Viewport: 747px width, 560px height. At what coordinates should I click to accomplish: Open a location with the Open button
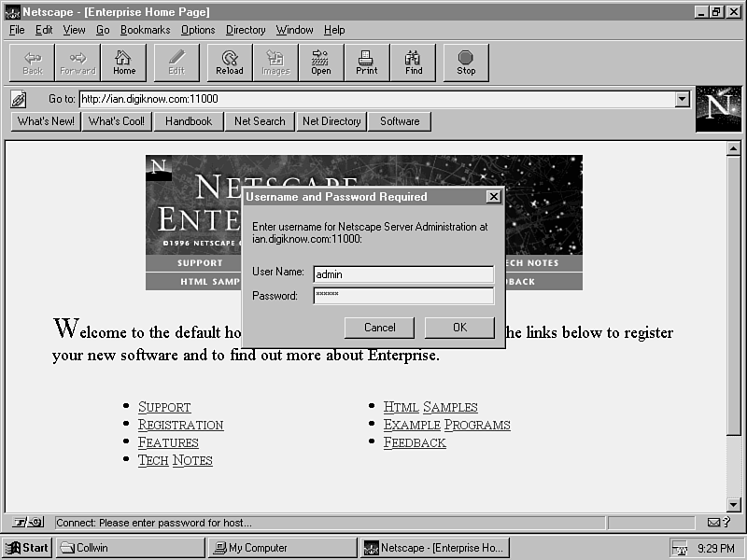tap(321, 63)
